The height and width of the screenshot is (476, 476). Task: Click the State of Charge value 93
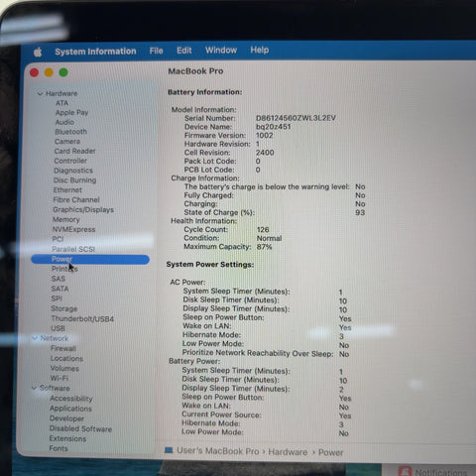coord(360,212)
